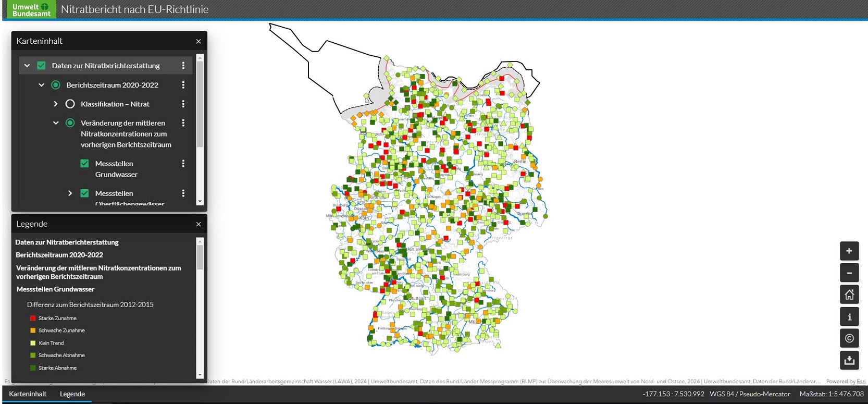Collapse Berichtszeitraum 2020-2022 group
Image resolution: width=868 pixels, height=404 pixels.
[42, 85]
